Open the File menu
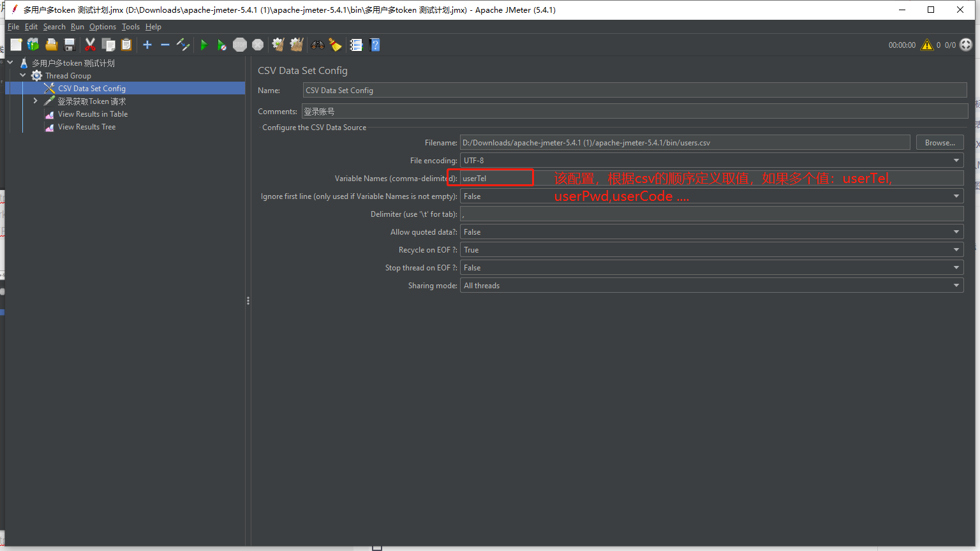Image resolution: width=980 pixels, height=551 pixels. coord(13,27)
